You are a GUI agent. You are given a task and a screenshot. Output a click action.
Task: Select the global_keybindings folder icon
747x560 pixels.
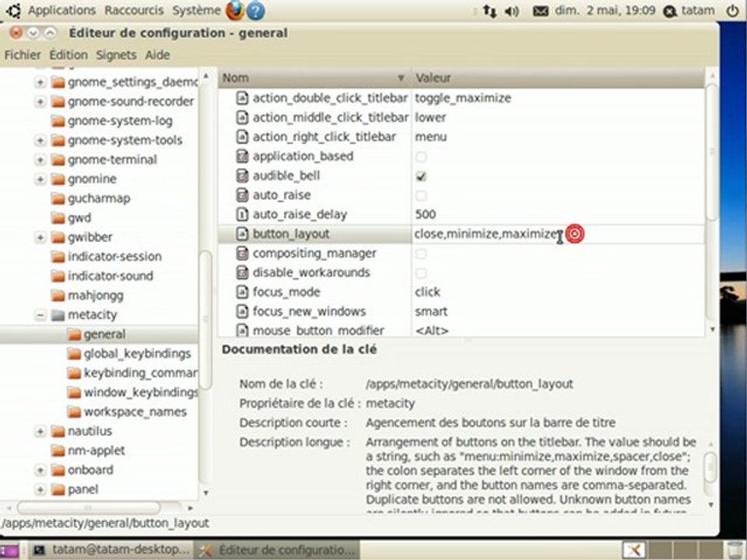click(74, 354)
